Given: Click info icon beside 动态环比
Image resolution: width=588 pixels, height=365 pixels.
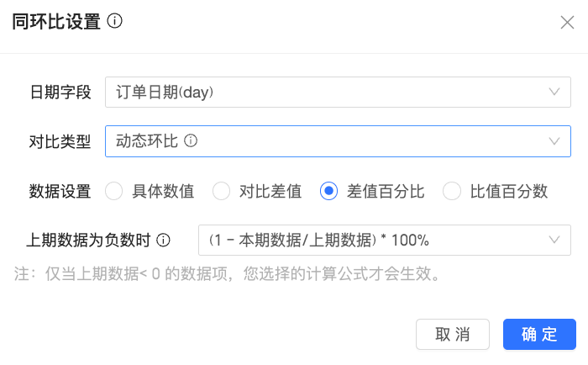Looking at the screenshot, I should point(191,140).
